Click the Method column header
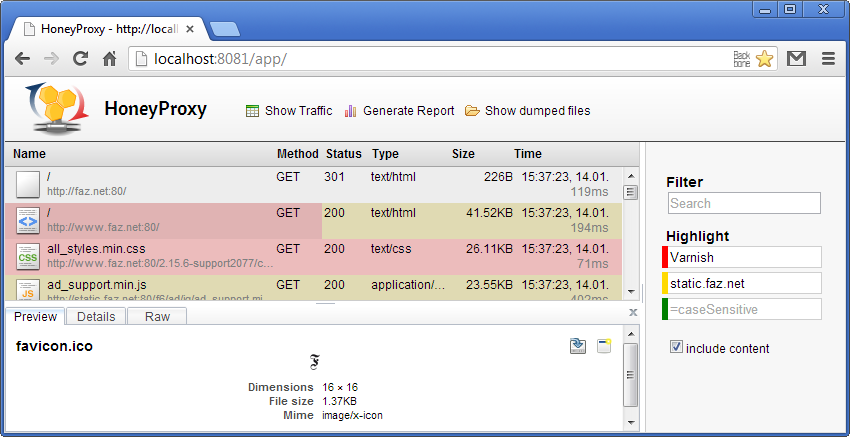Image resolution: width=850 pixels, height=437 pixels. [x=298, y=154]
